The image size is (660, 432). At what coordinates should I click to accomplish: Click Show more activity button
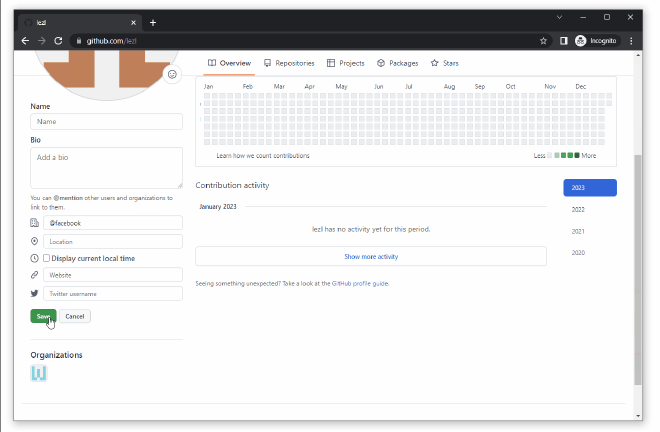tap(371, 257)
